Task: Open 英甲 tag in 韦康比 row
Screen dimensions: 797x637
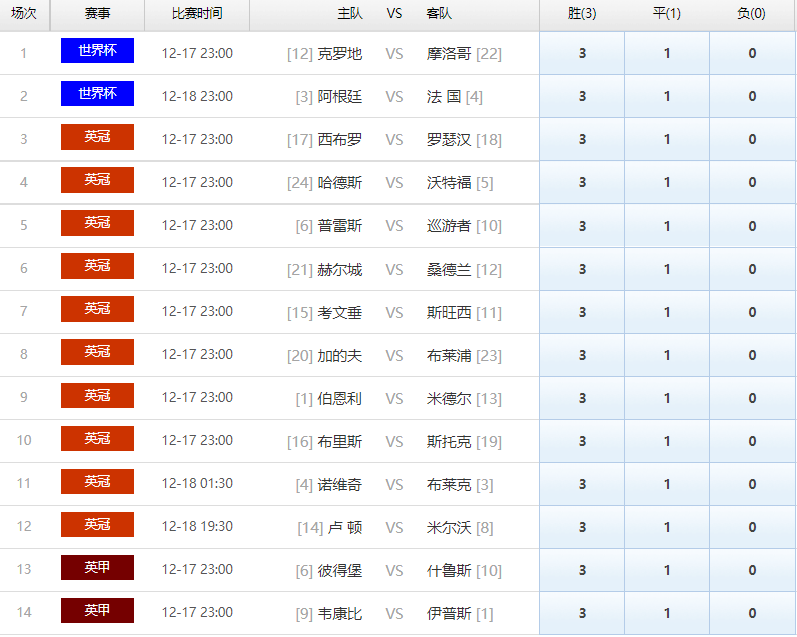Action: pos(97,611)
